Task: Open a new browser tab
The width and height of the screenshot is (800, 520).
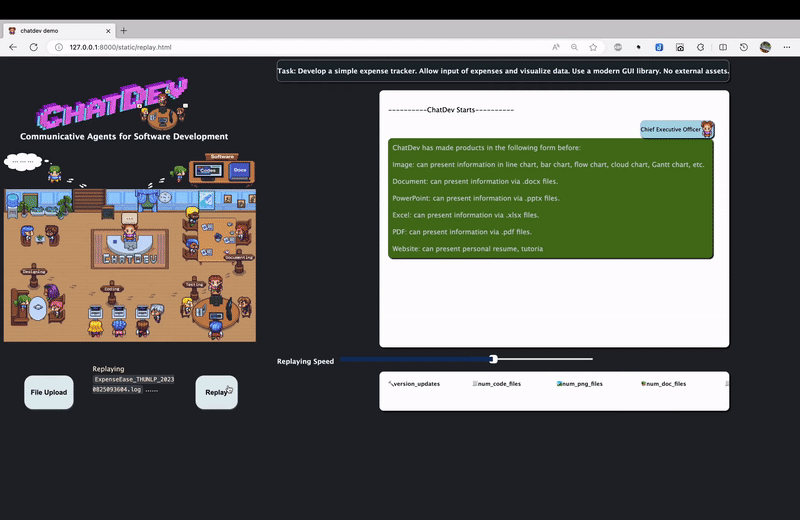Action: [123, 31]
